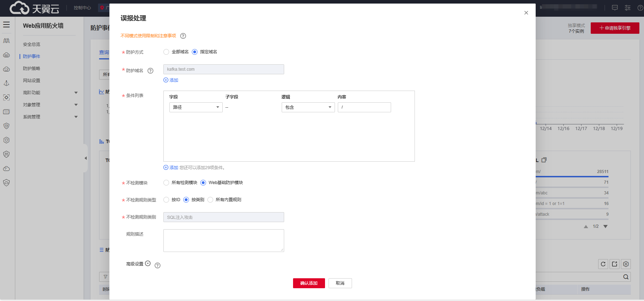
Task: Click the help icon beside 高级设置
Action: click(x=157, y=265)
